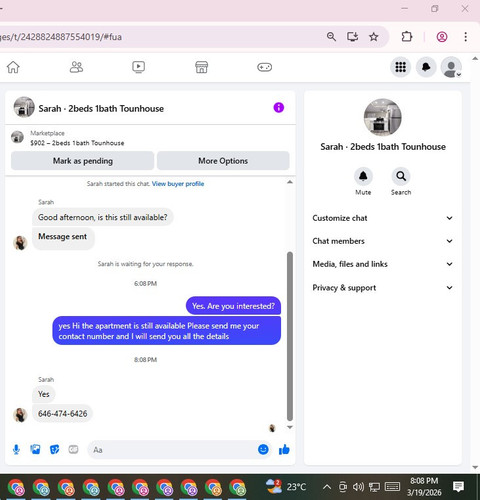Expand Chat members section
The image size is (480, 500).
(x=383, y=241)
